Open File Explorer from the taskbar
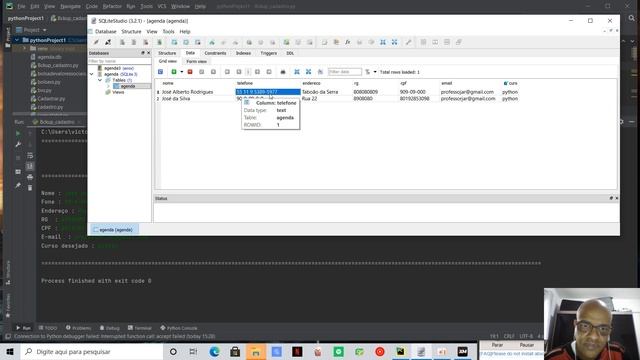This screenshot has height=360, width=640. (x=256, y=351)
